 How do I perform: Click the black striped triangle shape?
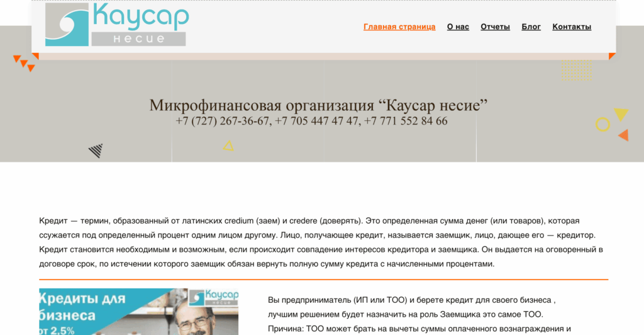point(96,150)
